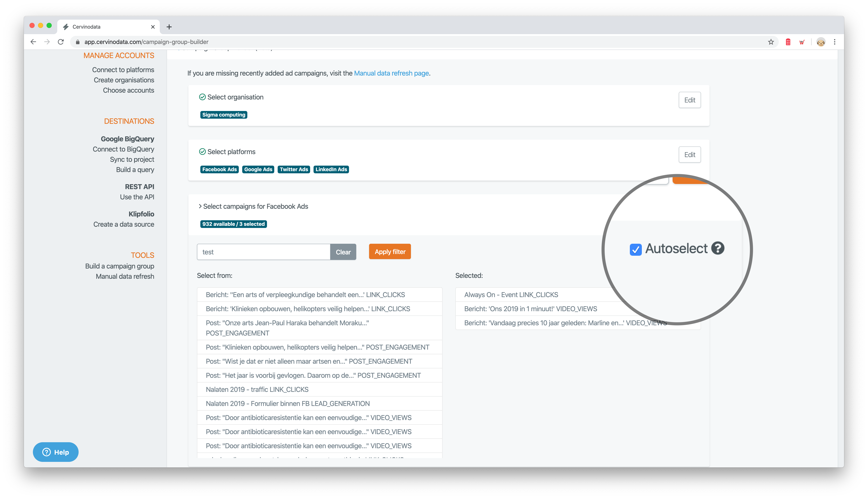Select Nalaten 2019 - Formulier binnen FB campaign
This screenshot has width=868, height=499.
point(319,403)
